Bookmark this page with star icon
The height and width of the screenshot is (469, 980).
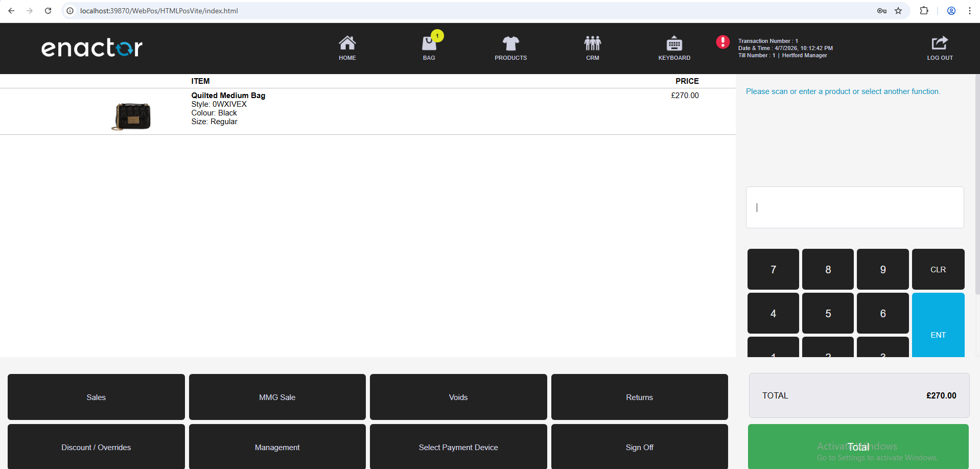pyautogui.click(x=898, y=11)
